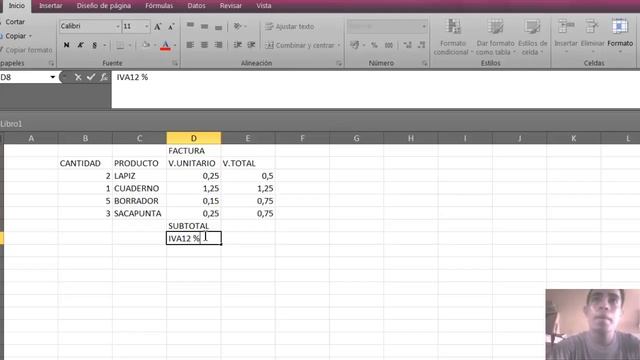Open the borders dropdown arrow

(x=130, y=45)
